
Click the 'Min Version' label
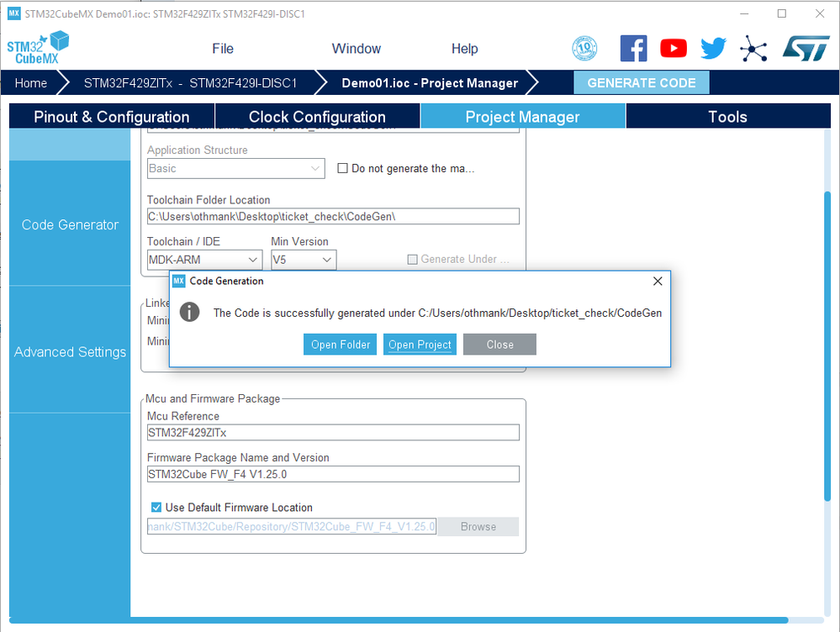point(299,241)
